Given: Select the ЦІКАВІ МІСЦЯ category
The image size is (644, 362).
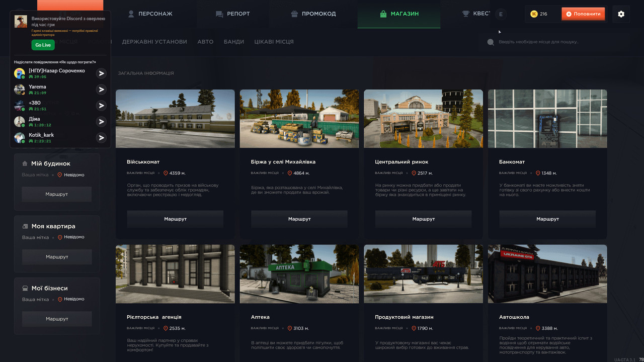Looking at the screenshot, I should pos(274,42).
